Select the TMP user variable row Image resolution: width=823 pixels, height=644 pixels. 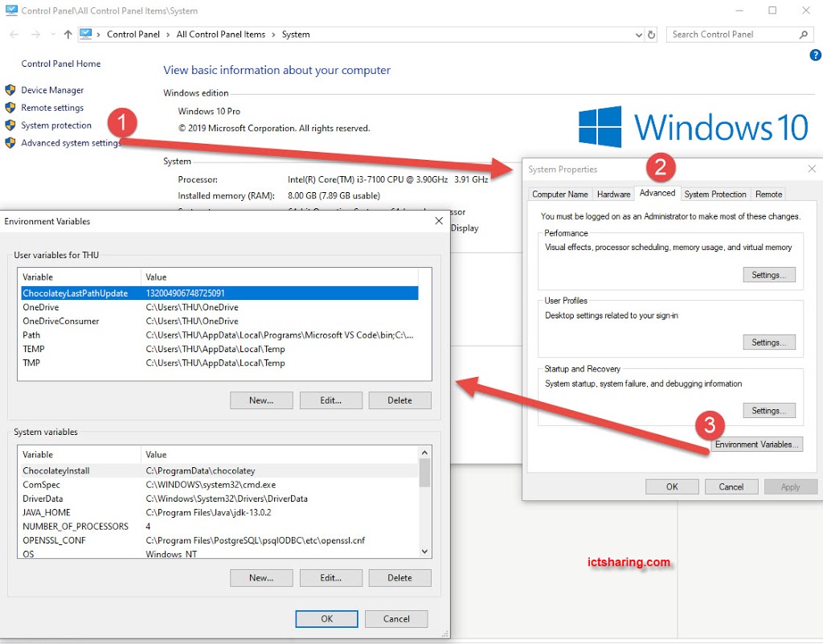219,363
